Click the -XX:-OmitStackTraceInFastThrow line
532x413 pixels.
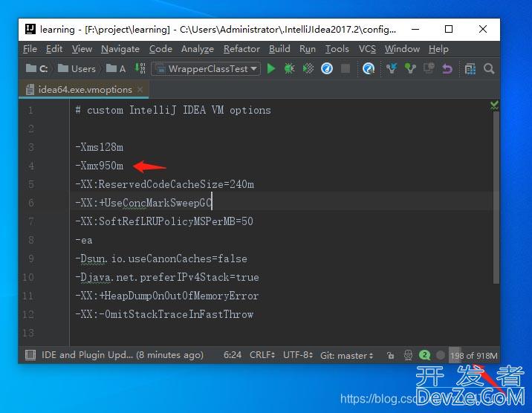164,314
